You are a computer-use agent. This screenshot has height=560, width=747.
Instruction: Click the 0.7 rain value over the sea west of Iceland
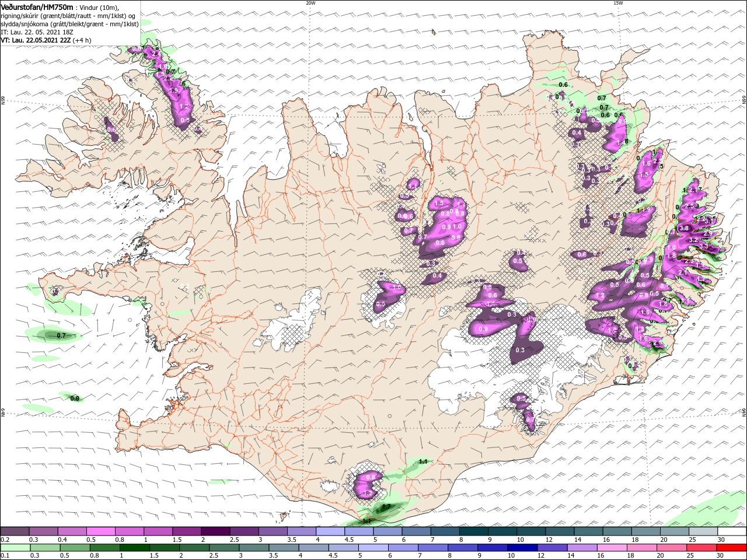pyautogui.click(x=61, y=335)
